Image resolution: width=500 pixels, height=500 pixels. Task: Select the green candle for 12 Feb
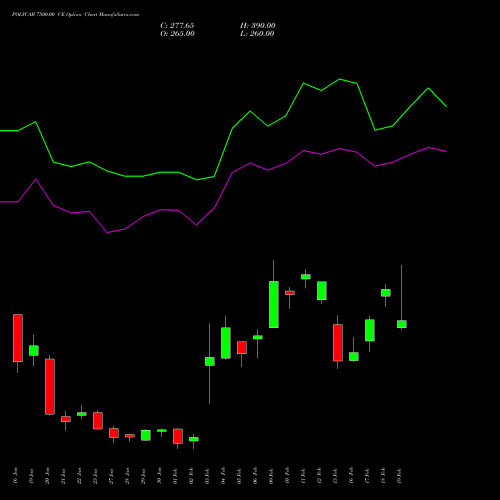click(x=322, y=291)
